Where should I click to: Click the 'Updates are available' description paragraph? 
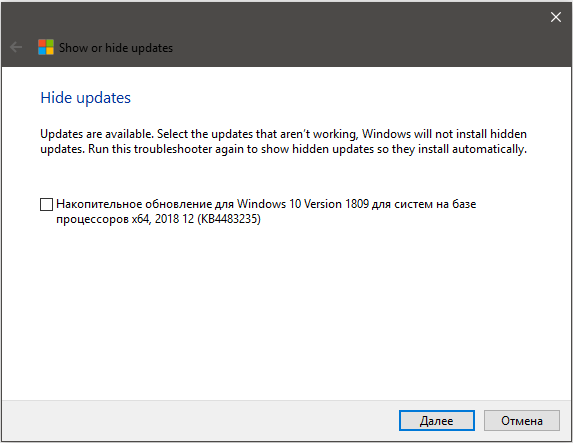(284, 141)
